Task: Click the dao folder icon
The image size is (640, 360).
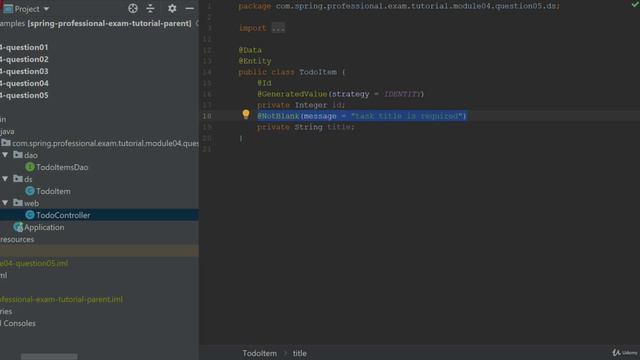Action: (18, 155)
